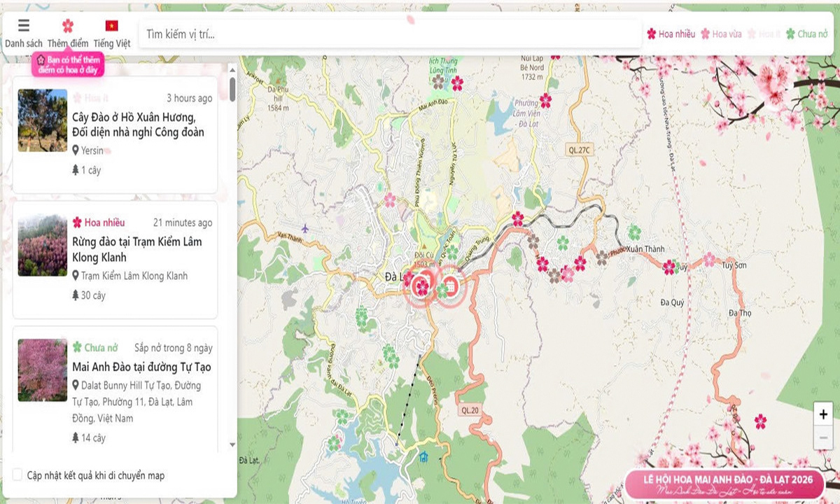Select the pink flower marker near Tuy Sơn
This screenshot has height=504, width=840.
[709, 260]
